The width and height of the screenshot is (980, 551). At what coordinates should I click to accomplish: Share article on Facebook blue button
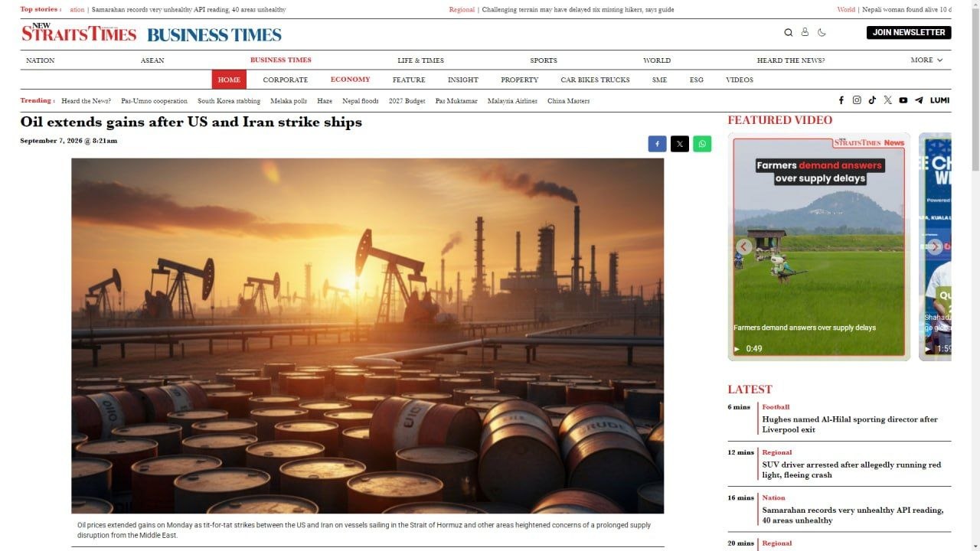coord(657,144)
